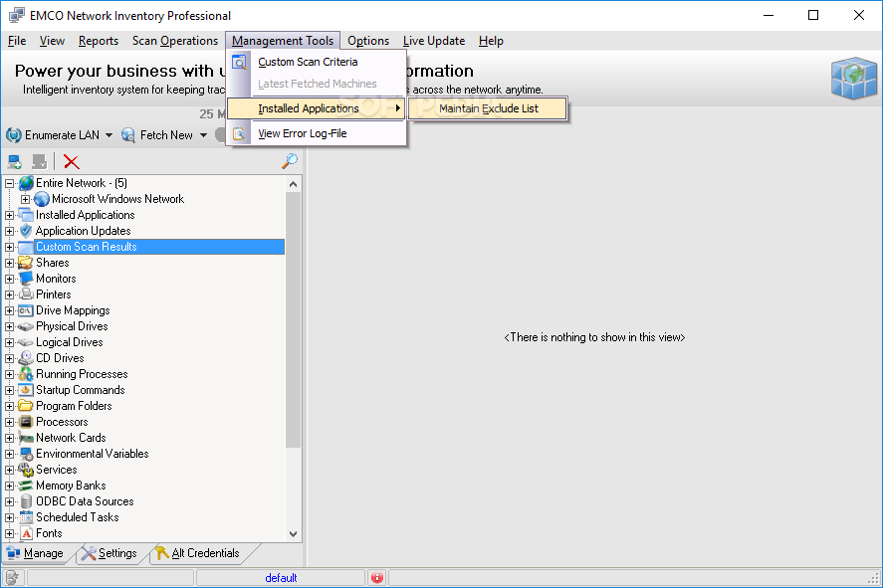Expand the Microsoft Windows Network node
Image resolution: width=883 pixels, height=588 pixels.
[25, 199]
